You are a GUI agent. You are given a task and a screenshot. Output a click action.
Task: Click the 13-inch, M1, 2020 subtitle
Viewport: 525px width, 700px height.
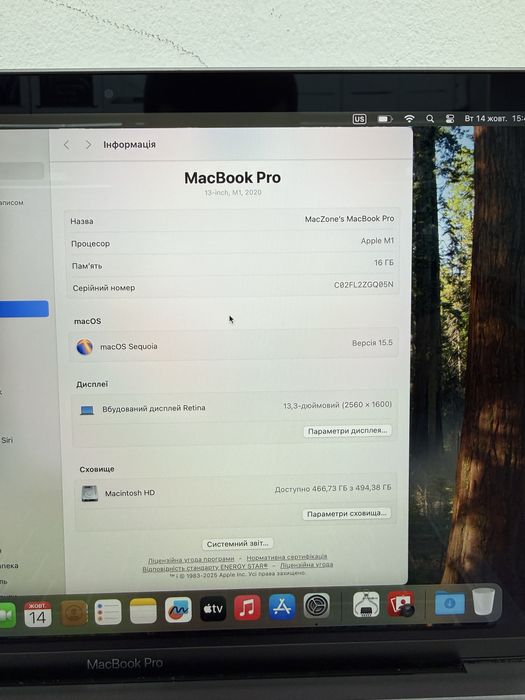(233, 192)
